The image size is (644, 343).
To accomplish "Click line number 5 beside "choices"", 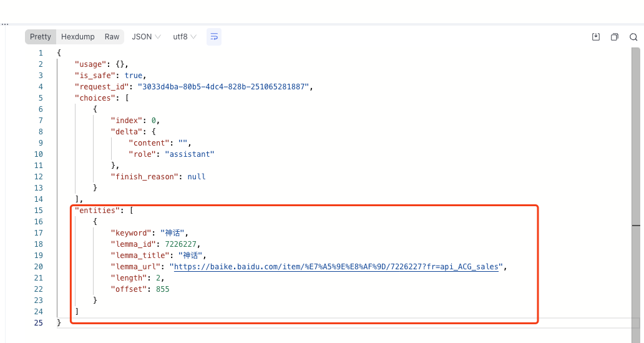I will pyautogui.click(x=41, y=98).
